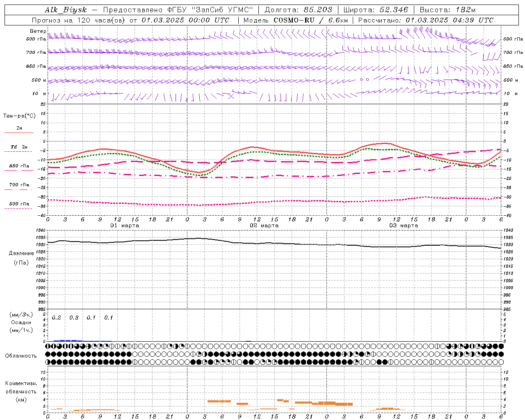The width and height of the screenshot is (525, 420).
Task: Click the forecast text Прогноз на 120 часа(ов)
Action: pos(79,20)
